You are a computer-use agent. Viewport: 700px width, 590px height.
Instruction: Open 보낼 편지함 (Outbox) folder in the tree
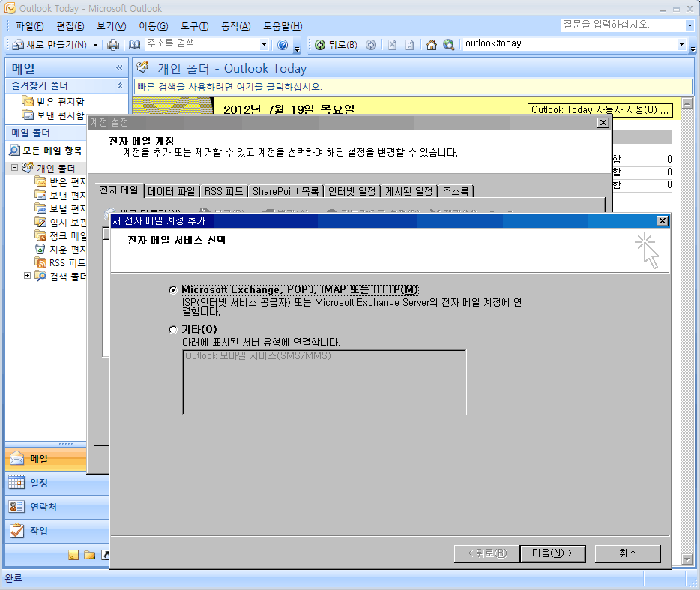click(60, 208)
